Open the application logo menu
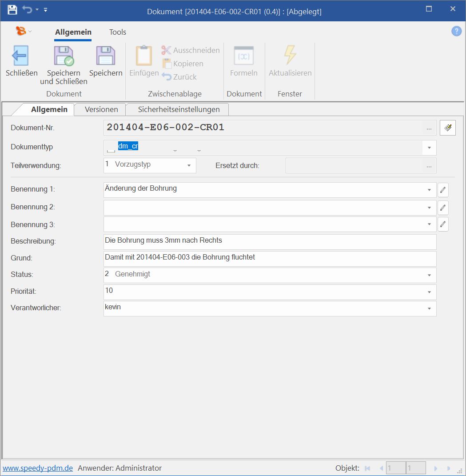 pos(21,31)
